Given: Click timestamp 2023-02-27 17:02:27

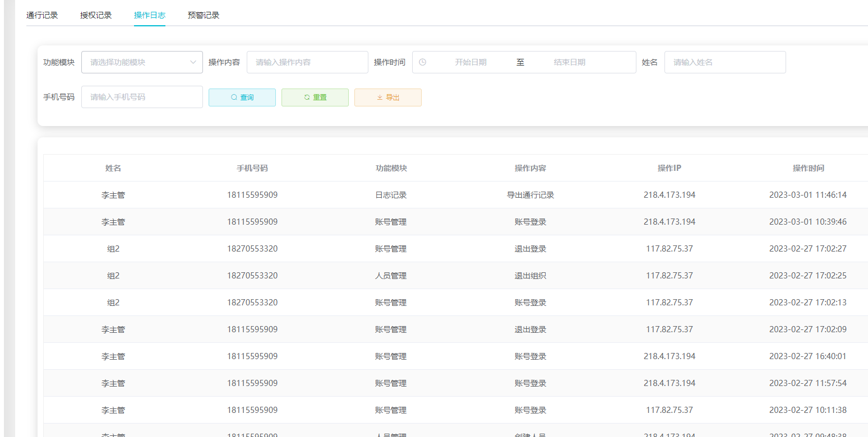Looking at the screenshot, I should click(x=808, y=249).
